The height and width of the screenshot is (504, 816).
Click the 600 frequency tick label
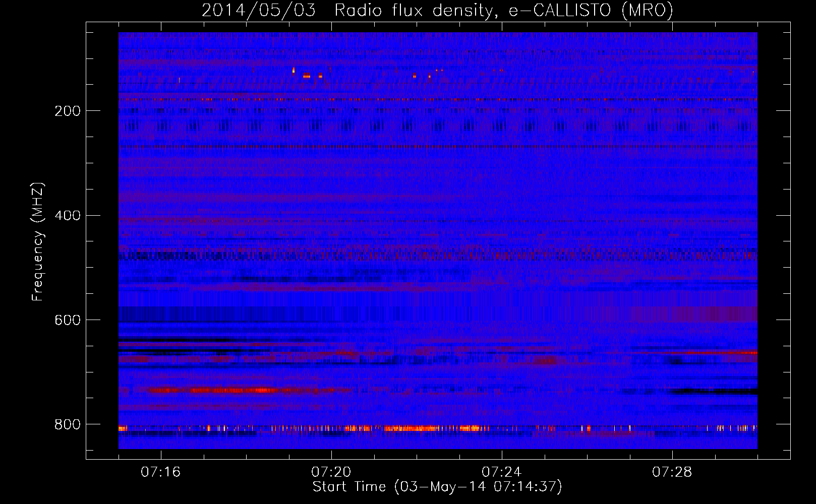tap(68, 321)
